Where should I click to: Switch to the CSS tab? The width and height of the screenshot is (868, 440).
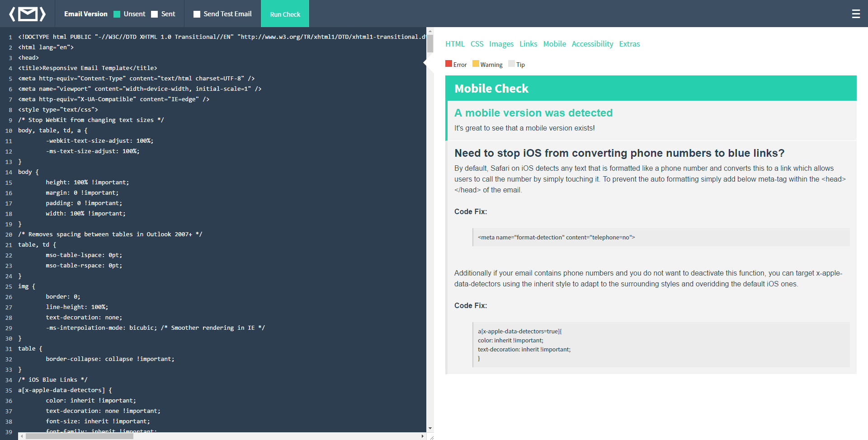point(476,44)
